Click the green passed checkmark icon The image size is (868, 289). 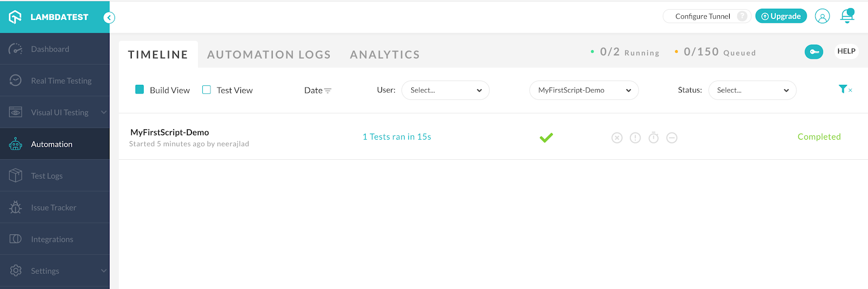click(546, 138)
